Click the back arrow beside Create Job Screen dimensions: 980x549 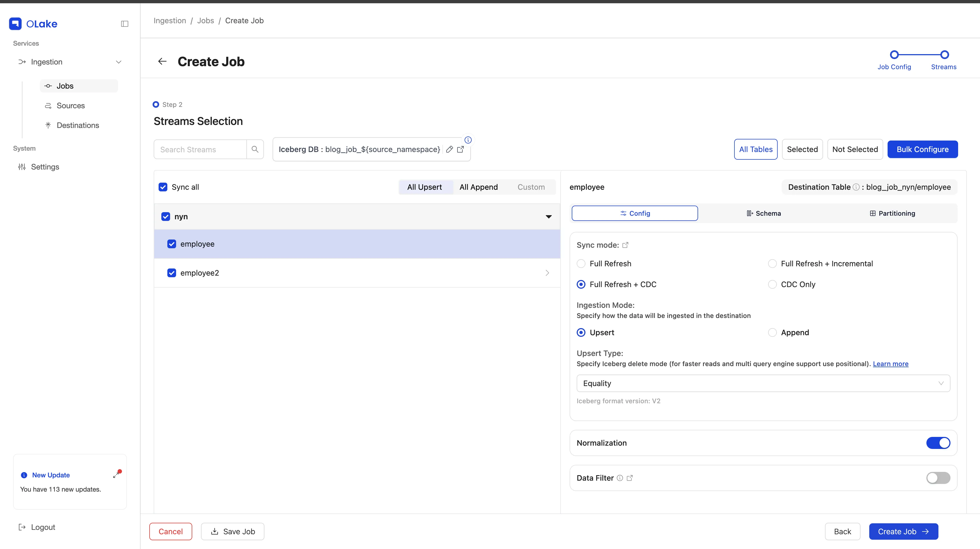pos(162,61)
